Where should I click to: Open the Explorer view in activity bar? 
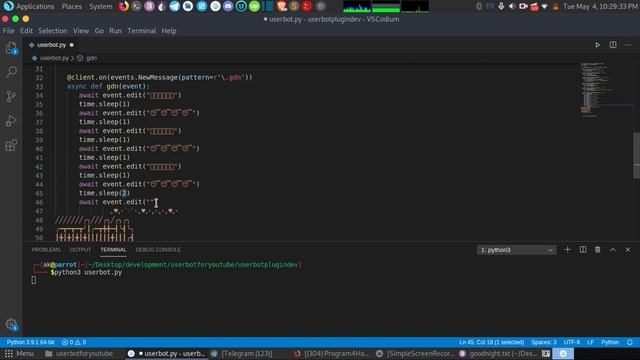(x=11, y=49)
